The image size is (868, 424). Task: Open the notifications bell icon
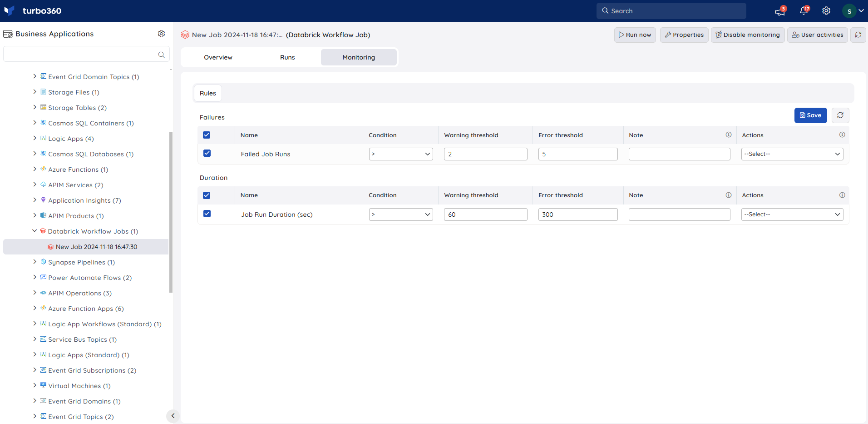point(804,11)
